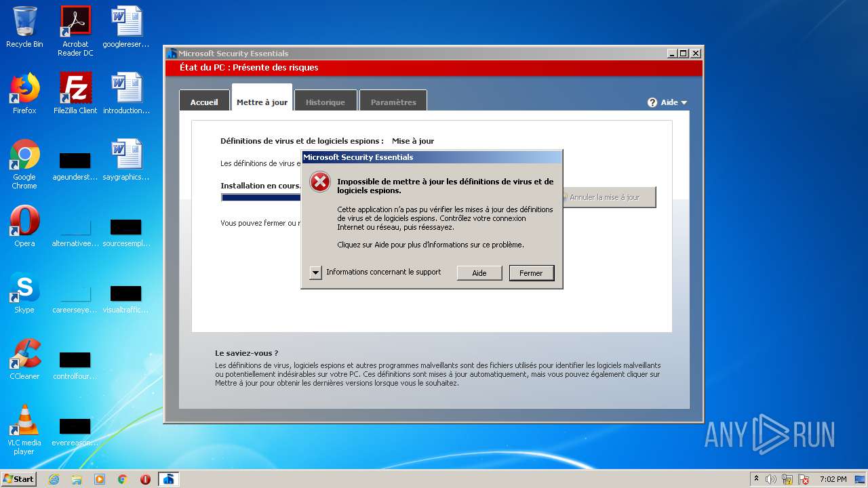Open the visualtraffic desktop file
The height and width of the screenshot is (488, 868).
tap(126, 300)
